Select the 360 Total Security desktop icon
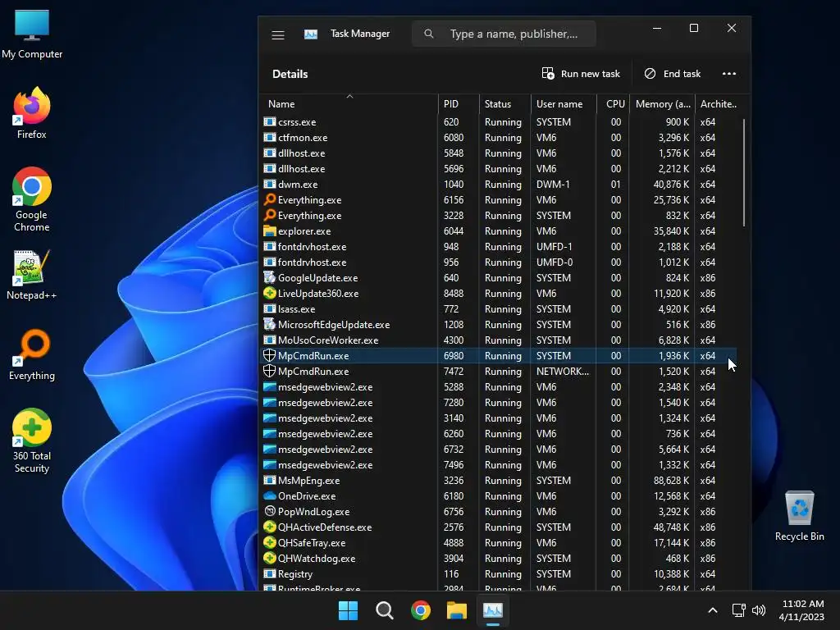The image size is (840, 630). click(x=32, y=429)
